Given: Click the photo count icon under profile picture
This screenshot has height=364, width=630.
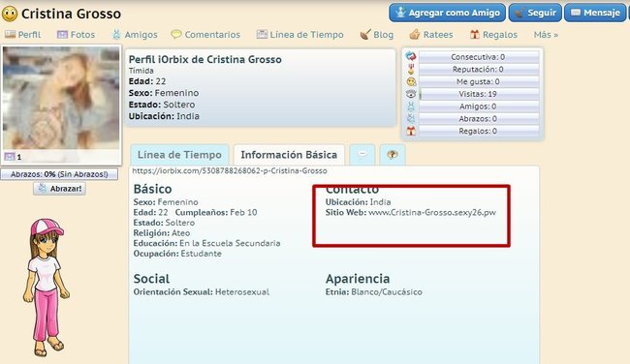Looking at the screenshot, I should click(x=10, y=157).
